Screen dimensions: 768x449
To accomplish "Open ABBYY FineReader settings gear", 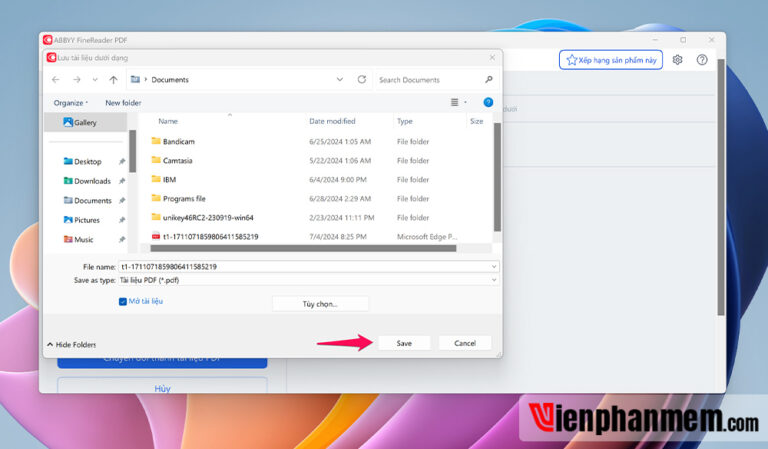I will (677, 60).
